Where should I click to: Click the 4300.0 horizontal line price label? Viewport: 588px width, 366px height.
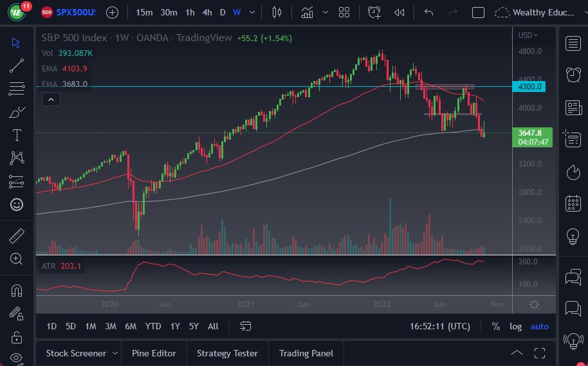(531, 86)
